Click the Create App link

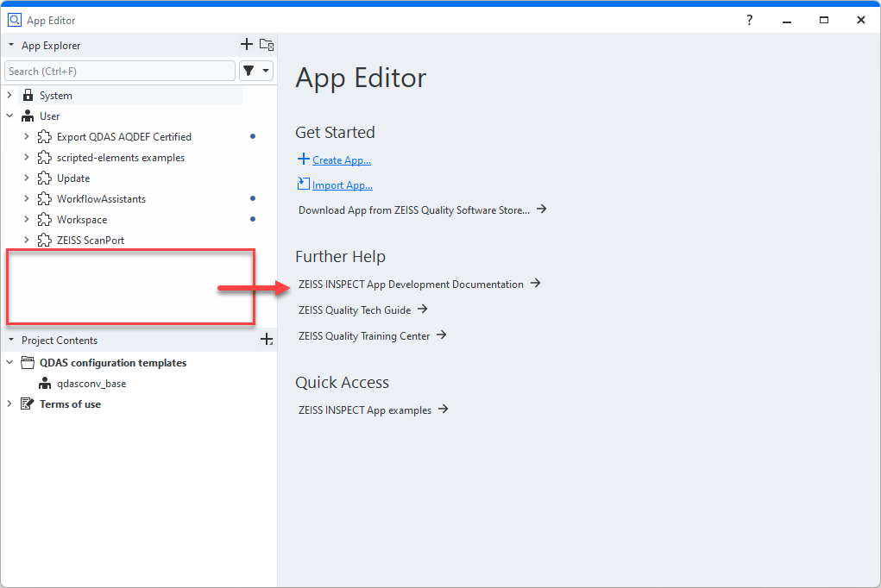coord(341,160)
